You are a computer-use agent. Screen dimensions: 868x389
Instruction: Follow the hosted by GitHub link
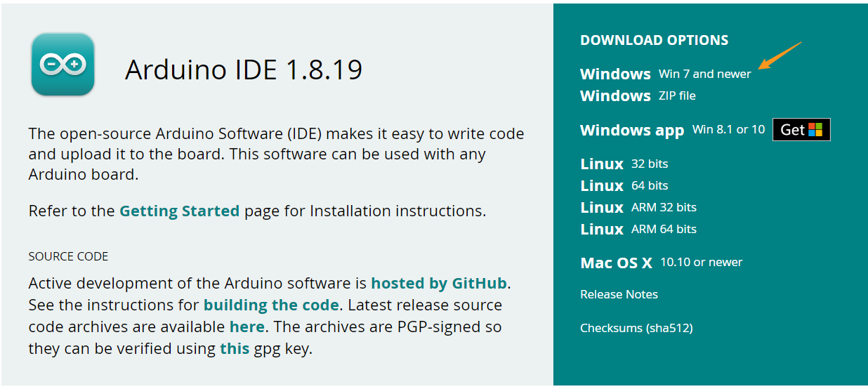click(439, 284)
